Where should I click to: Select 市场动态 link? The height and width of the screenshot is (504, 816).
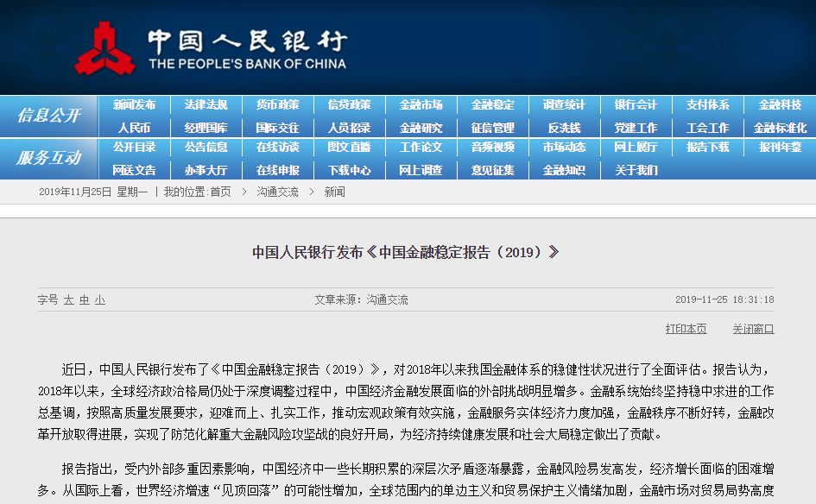point(564,148)
